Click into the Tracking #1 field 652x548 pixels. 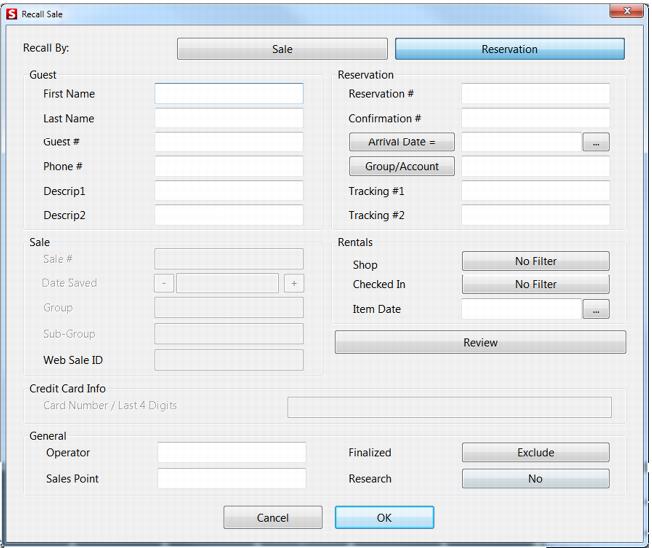pos(536,191)
